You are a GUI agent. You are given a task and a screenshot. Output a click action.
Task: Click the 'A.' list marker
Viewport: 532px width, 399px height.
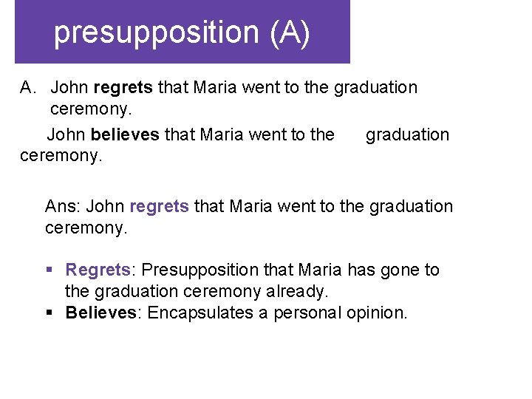click(28, 87)
